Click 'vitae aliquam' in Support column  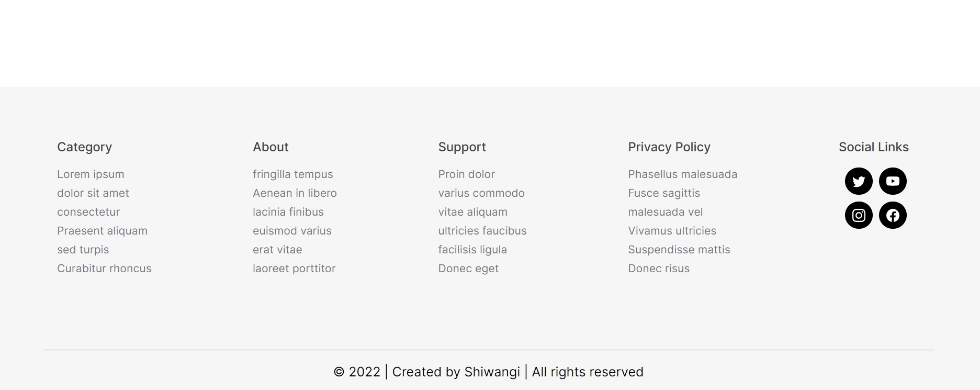pos(472,211)
